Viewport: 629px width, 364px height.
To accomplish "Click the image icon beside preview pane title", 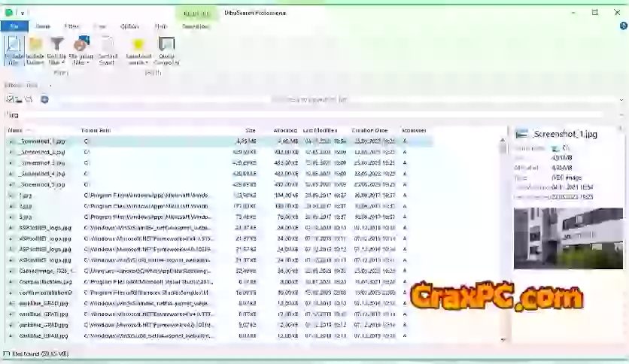I will 521,135.
